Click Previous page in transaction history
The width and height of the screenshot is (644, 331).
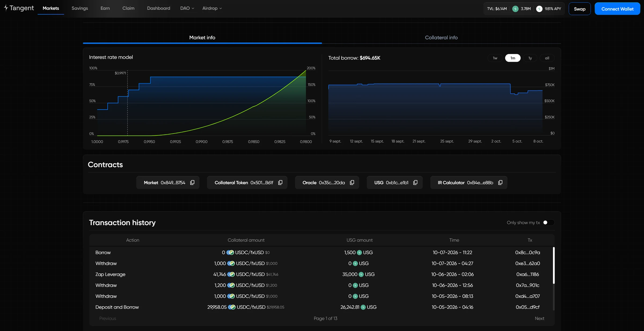pyautogui.click(x=108, y=318)
